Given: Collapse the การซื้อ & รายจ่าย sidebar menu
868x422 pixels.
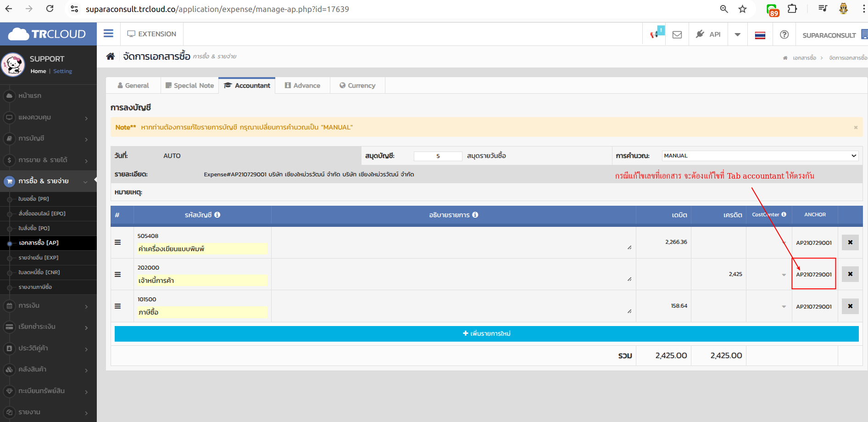Looking at the screenshot, I should tap(48, 181).
